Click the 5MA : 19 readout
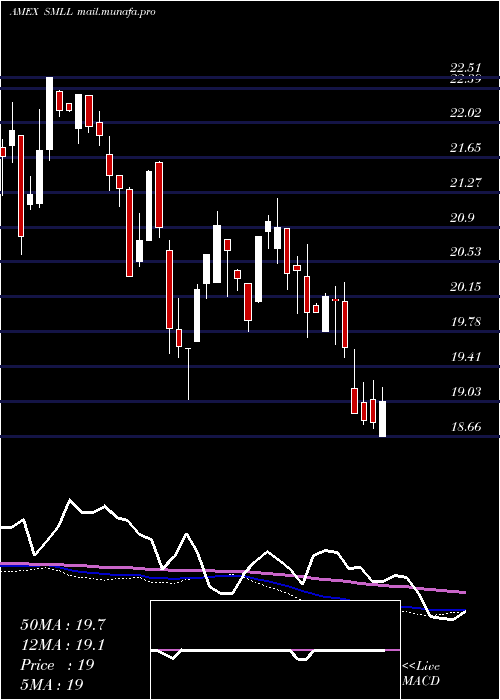The height and width of the screenshot is (700, 500). (x=52, y=685)
